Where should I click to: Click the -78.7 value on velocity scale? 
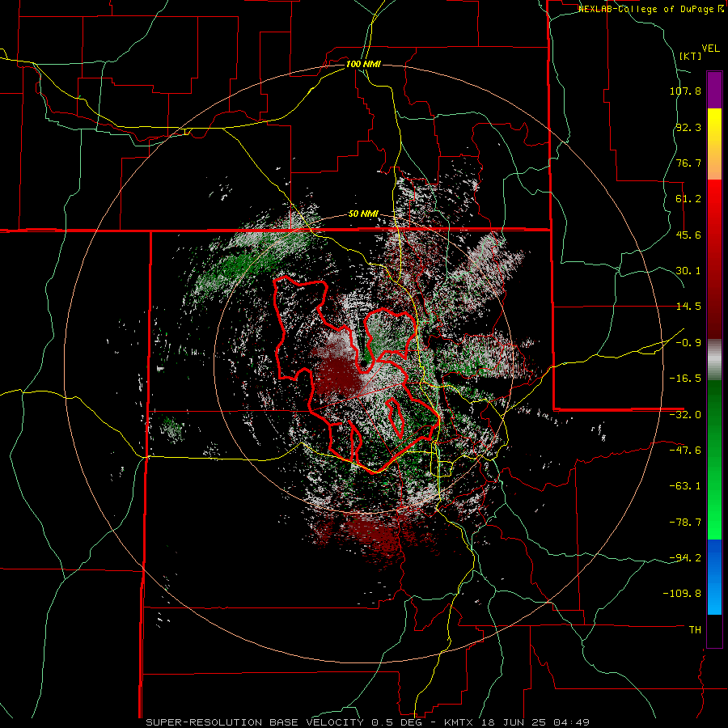[685, 523]
